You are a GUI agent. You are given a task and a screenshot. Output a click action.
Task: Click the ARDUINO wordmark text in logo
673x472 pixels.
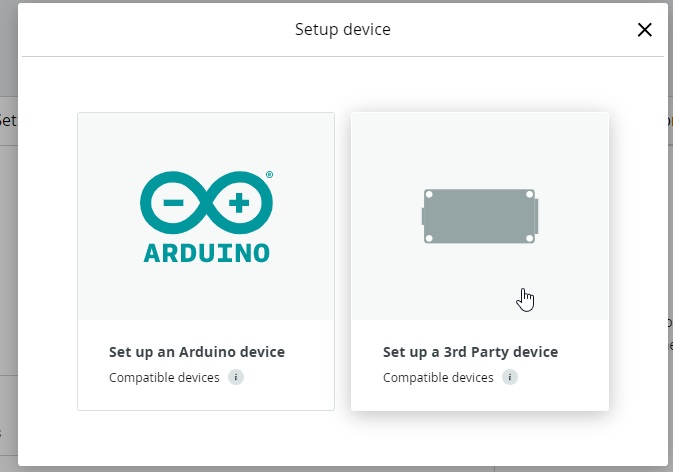pos(206,253)
